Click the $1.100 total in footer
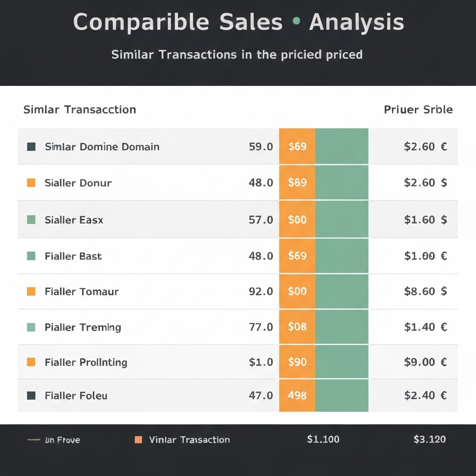The image size is (476, 476). (x=323, y=439)
